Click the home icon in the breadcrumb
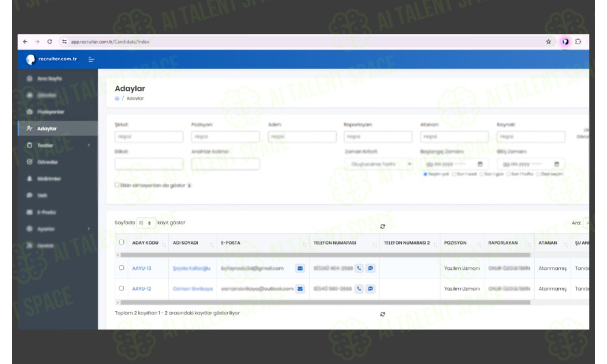Image resolution: width=607 pixels, height=364 pixels. pos(117,99)
